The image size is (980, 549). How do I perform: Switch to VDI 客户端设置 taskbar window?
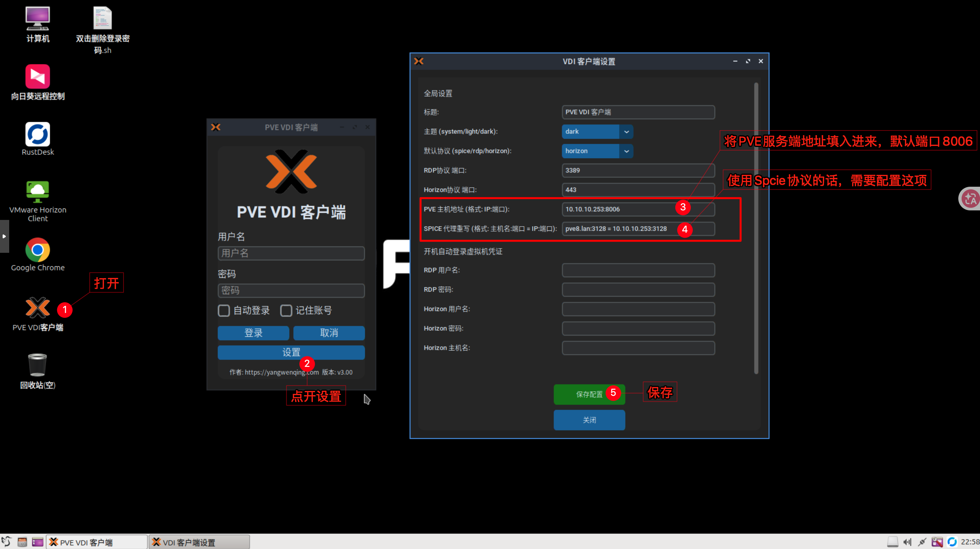click(x=199, y=542)
